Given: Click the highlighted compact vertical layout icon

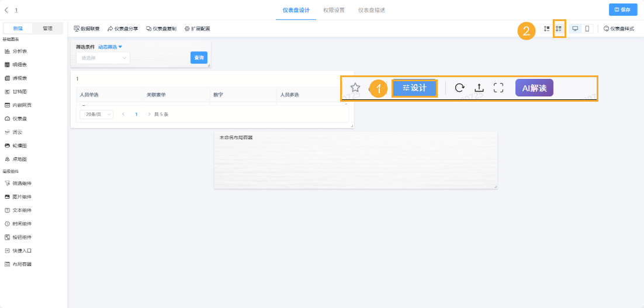Looking at the screenshot, I should [559, 29].
